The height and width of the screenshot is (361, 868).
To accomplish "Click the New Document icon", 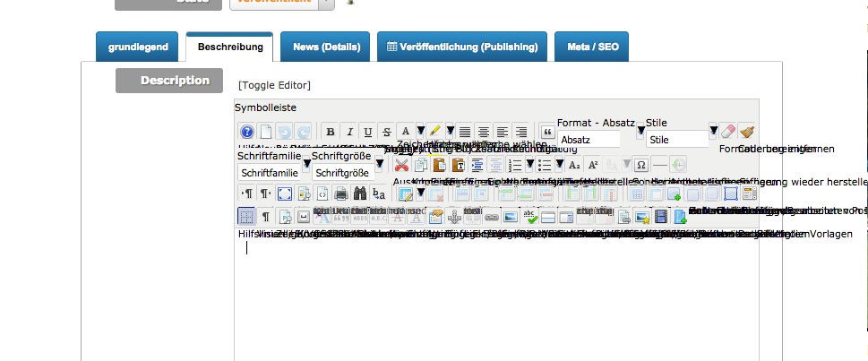I will pyautogui.click(x=266, y=132).
